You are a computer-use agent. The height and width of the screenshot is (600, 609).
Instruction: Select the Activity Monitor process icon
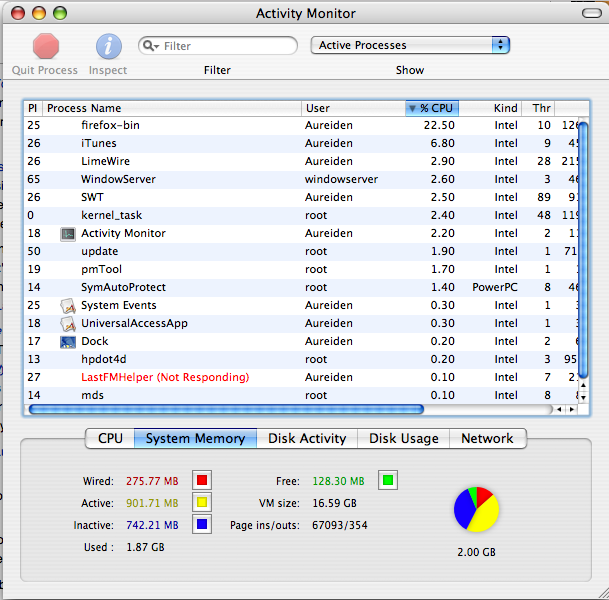click(x=68, y=234)
